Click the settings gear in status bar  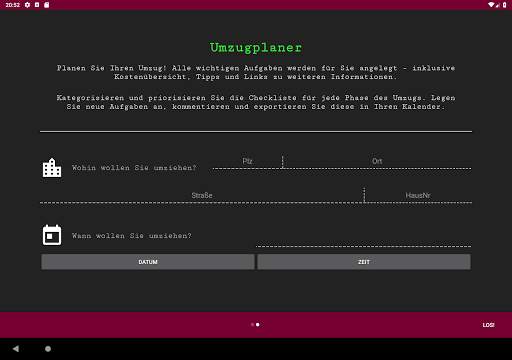tap(27, 5)
